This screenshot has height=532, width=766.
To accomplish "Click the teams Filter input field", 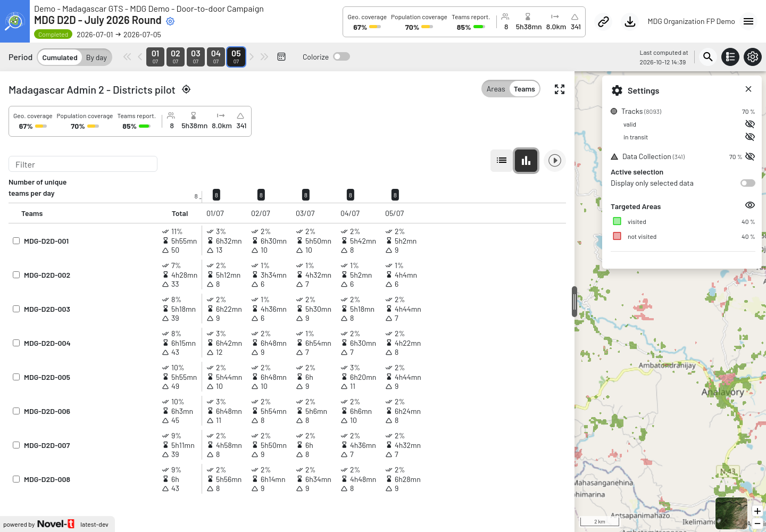I will [83, 164].
